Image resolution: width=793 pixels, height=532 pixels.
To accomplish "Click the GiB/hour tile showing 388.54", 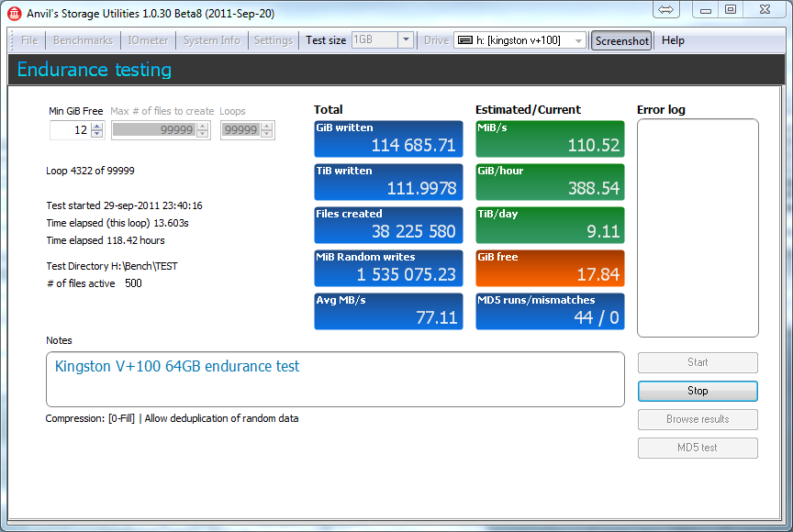I will pyautogui.click(x=550, y=182).
